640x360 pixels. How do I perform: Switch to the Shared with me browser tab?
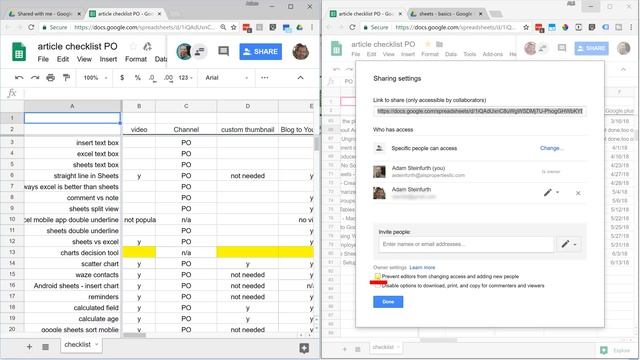pyautogui.click(x=44, y=14)
